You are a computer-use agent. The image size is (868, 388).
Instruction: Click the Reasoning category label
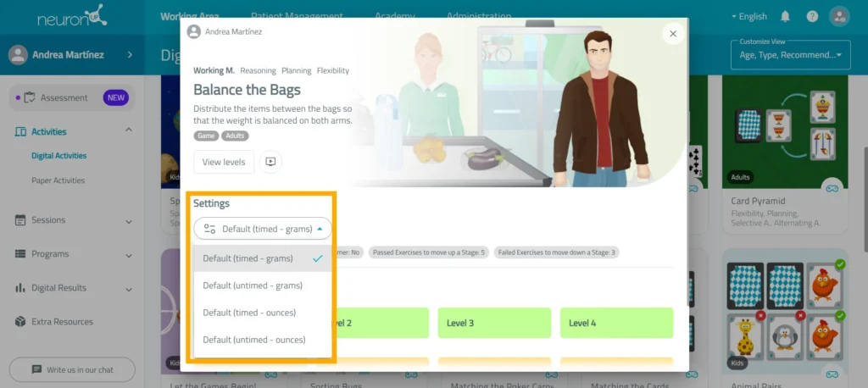pos(258,71)
